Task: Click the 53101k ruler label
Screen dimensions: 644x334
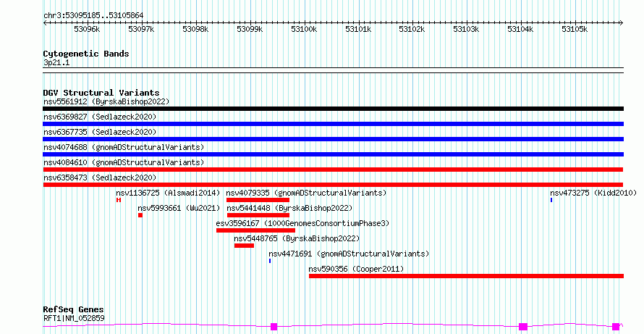Action: point(358,30)
